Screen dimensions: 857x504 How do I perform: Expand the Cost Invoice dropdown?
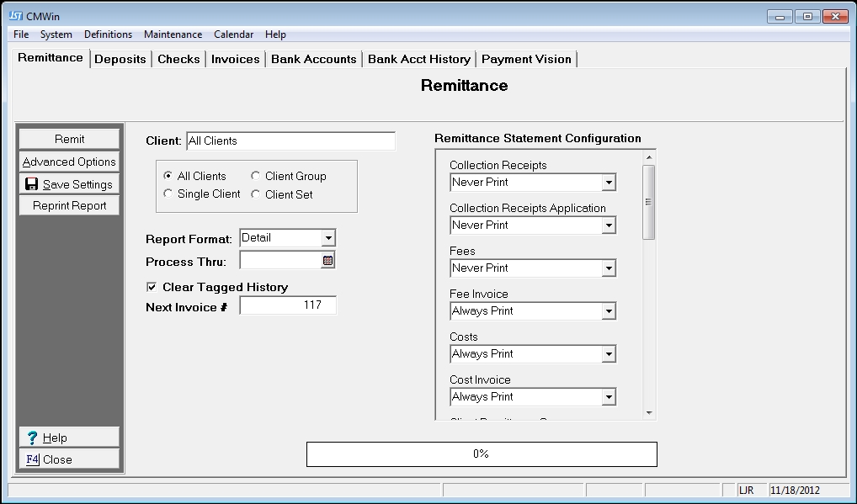[609, 397]
